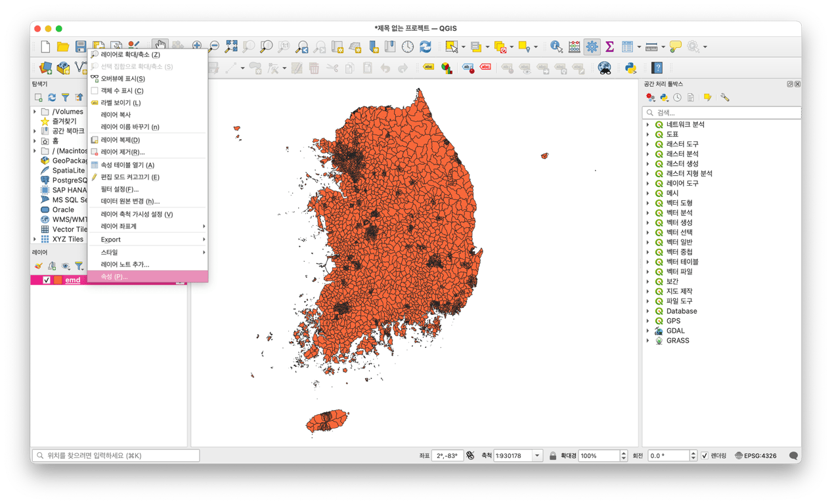This screenshot has height=504, width=832.
Task: Open the 축척 scale dropdown
Action: pyautogui.click(x=537, y=455)
